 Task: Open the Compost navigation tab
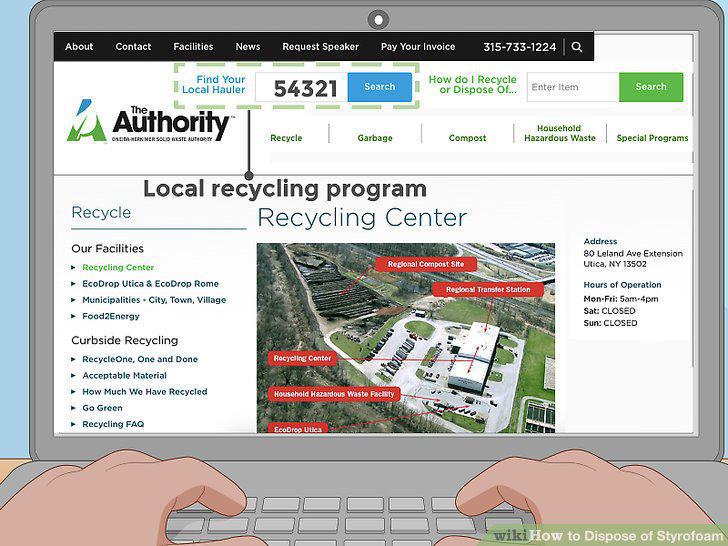[467, 138]
